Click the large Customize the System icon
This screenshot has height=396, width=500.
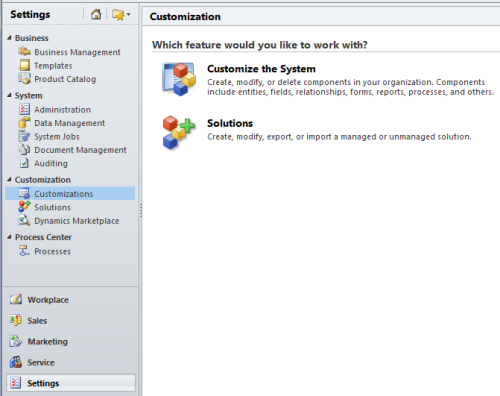(179, 79)
